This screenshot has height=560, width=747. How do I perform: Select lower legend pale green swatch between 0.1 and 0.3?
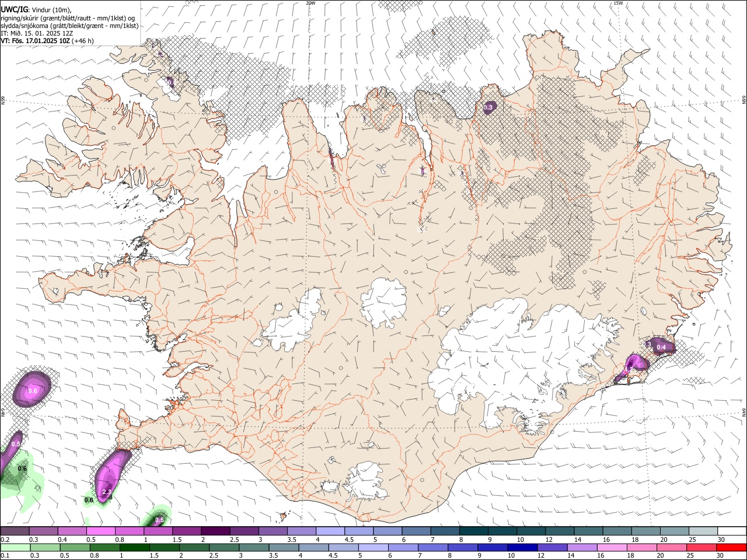click(x=15, y=547)
